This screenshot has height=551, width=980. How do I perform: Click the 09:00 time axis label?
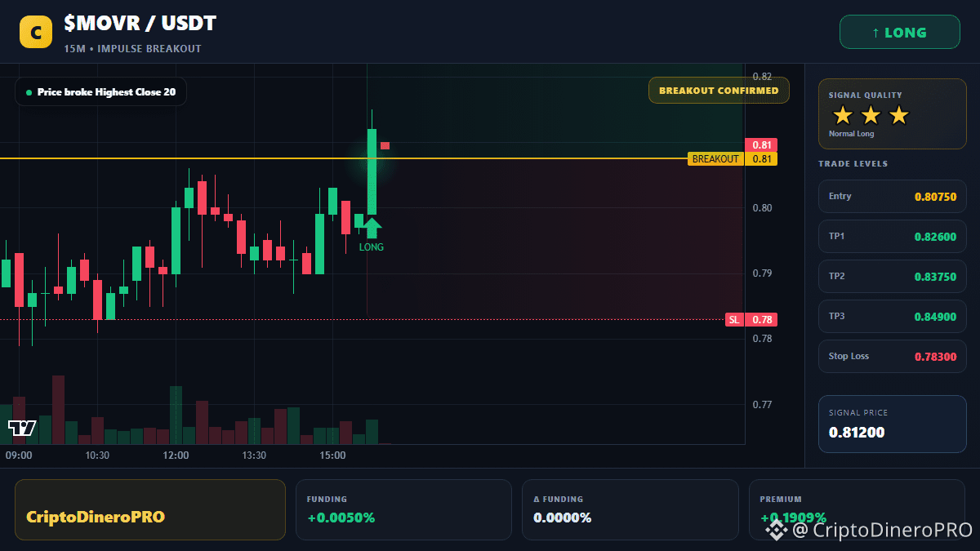point(19,455)
